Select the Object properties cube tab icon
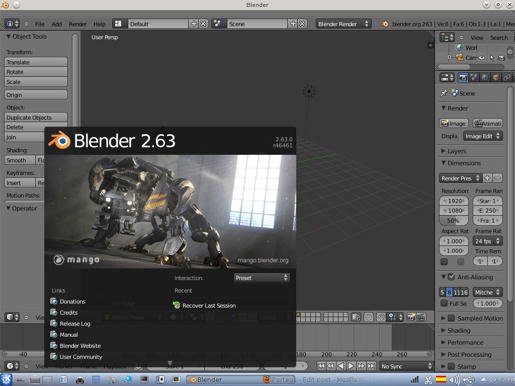 pos(496,77)
